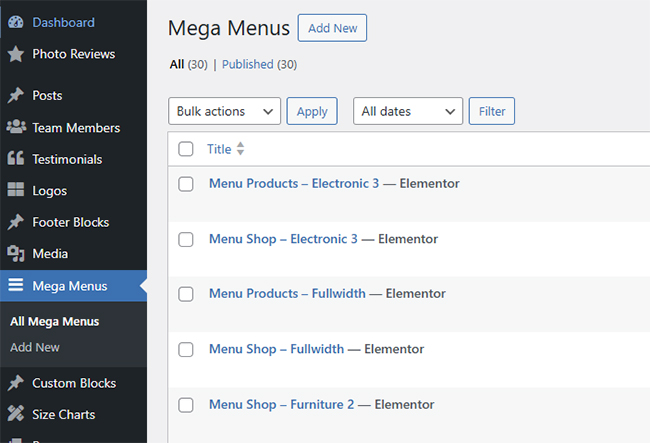Open Menu Products – Fullwidth link

[287, 293]
